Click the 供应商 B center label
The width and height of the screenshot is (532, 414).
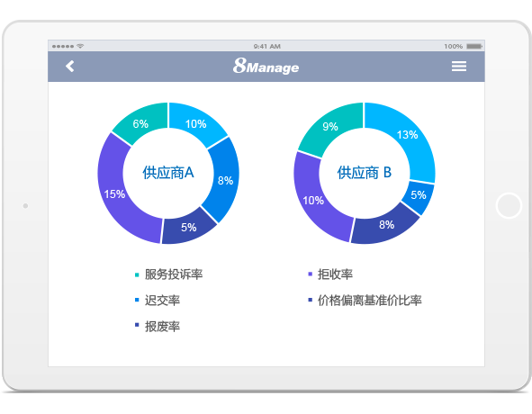365,173
